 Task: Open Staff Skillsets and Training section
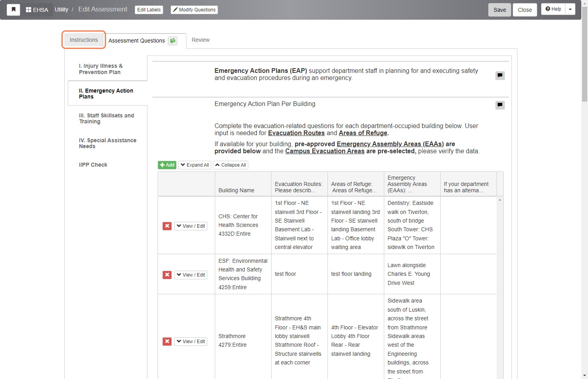(106, 118)
